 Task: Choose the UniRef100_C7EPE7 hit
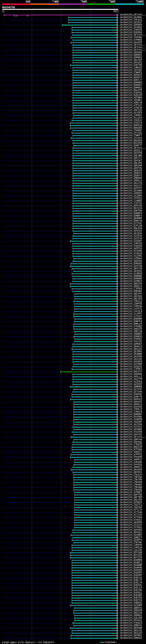coord(131,369)
